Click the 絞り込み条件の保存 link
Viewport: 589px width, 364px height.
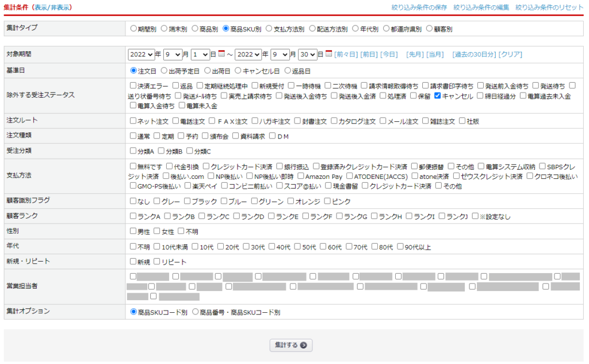coord(419,7)
